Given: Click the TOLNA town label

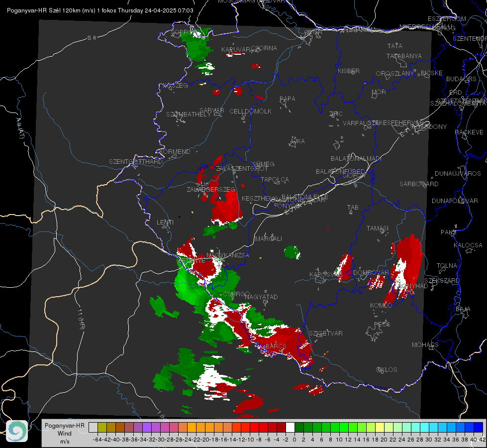Looking at the screenshot, I should [447, 266].
